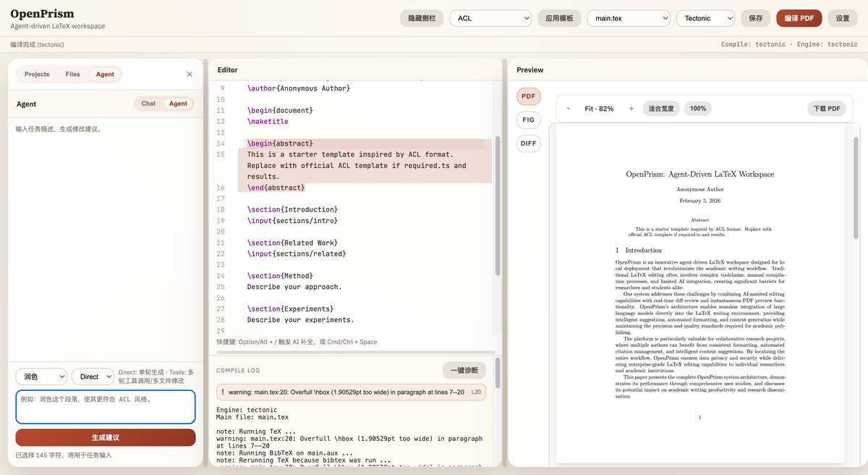Image resolution: width=868 pixels, height=475 pixels.
Task: Click 生成建议 button
Action: 106,437
